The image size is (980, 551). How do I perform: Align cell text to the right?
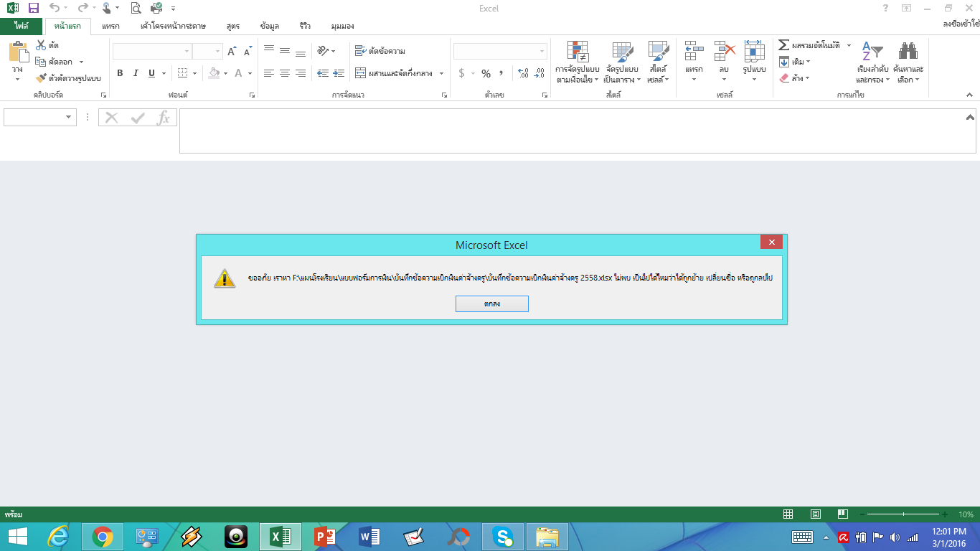point(301,73)
